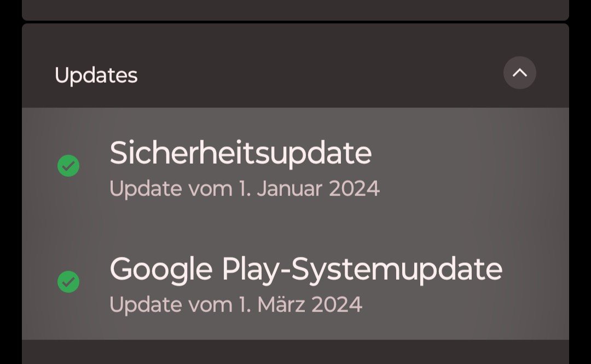Tap empty space right of Sicherheitsupdate title

tap(467, 153)
